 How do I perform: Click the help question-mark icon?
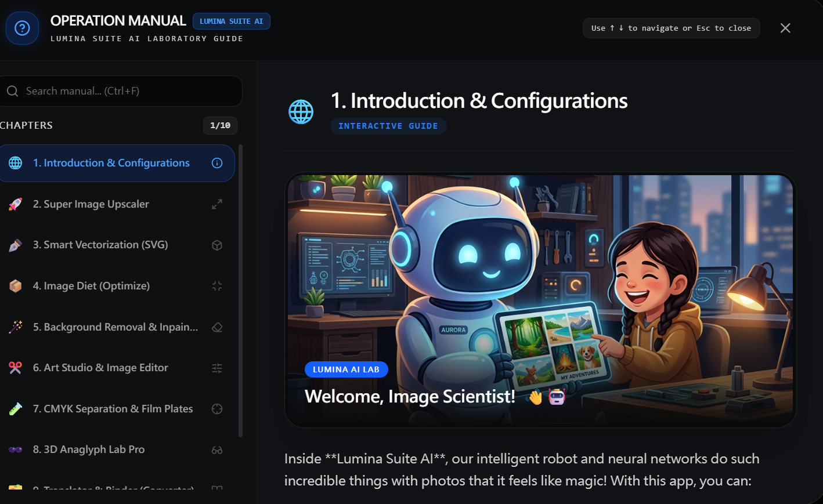[x=22, y=28]
